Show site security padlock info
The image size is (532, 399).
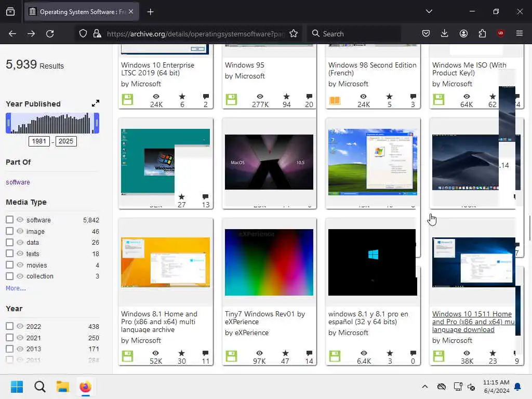coord(97,34)
